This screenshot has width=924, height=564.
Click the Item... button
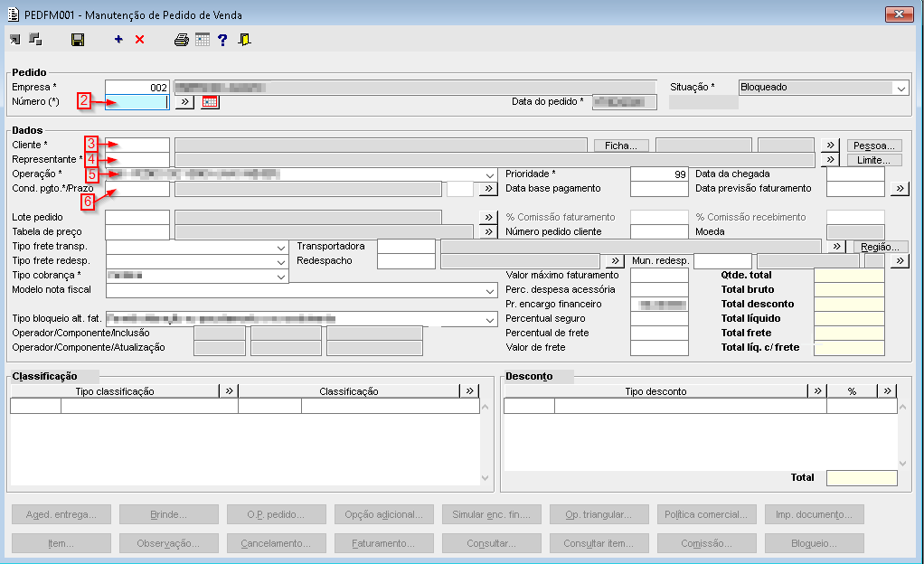click(61, 543)
